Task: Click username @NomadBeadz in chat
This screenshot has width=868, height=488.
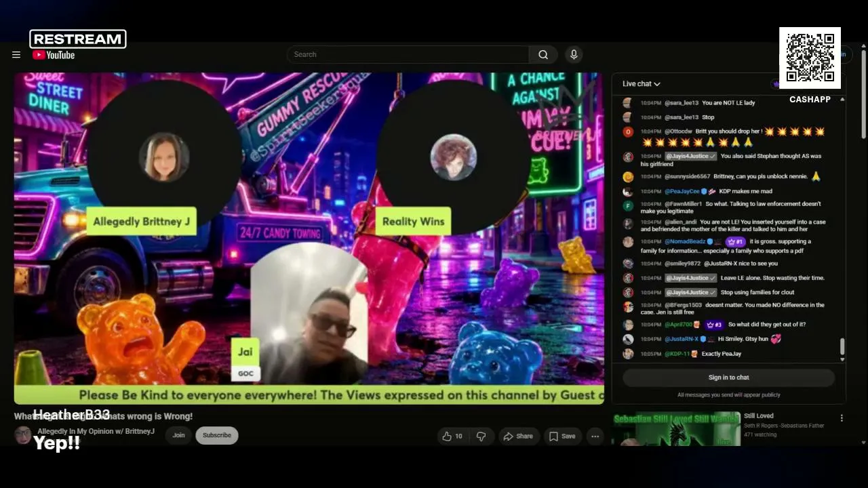Action: 684,242
